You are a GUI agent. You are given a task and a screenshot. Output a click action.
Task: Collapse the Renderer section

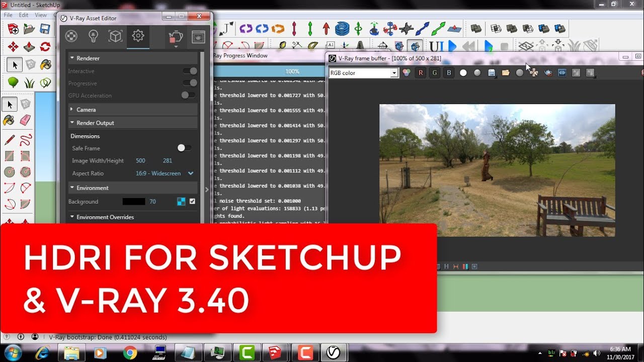(133, 58)
